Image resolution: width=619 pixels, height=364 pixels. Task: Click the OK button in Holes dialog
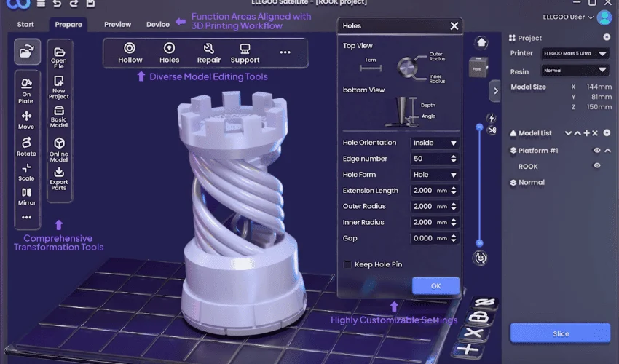click(x=435, y=285)
